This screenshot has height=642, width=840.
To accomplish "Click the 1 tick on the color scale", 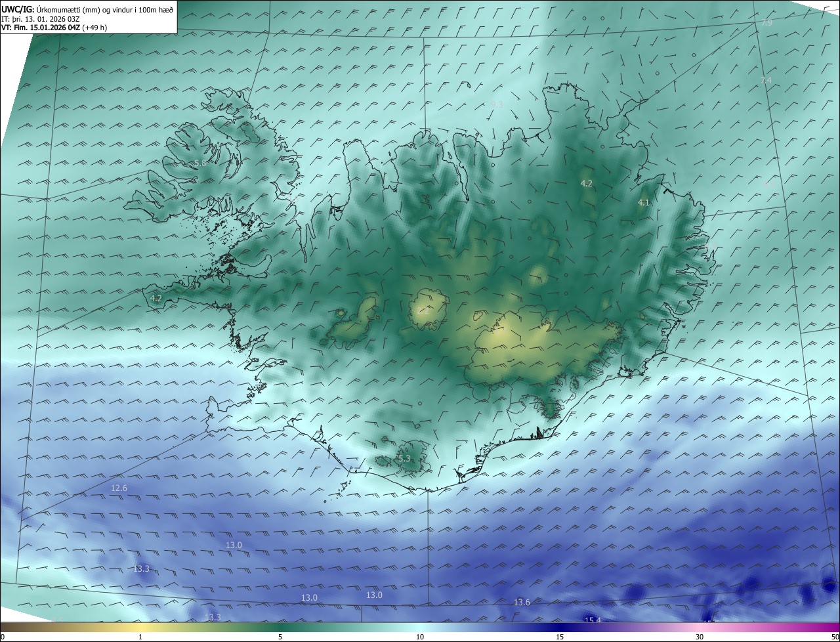I will point(140,637).
